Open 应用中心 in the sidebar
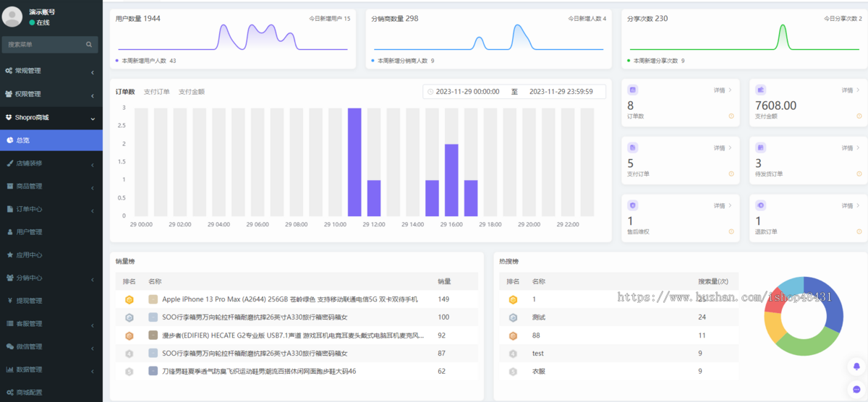 51,255
